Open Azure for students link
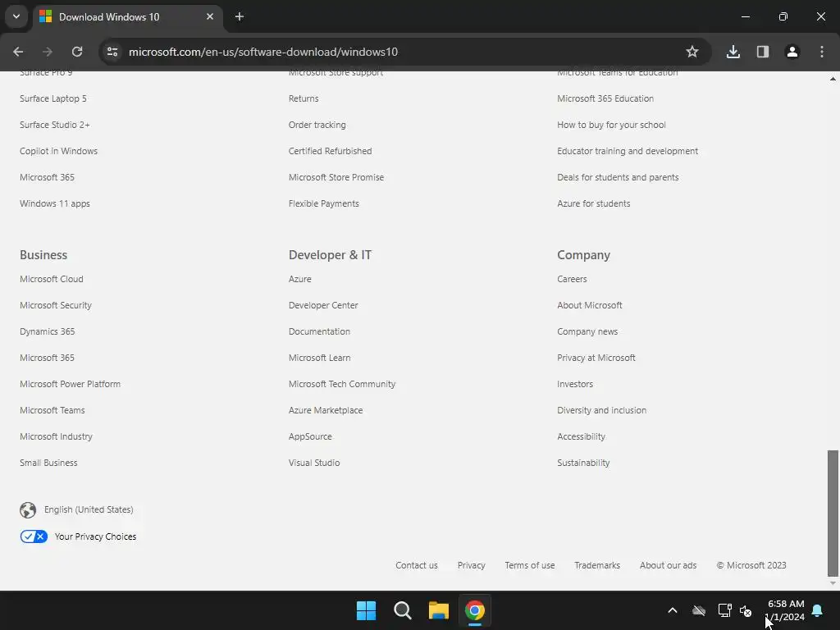The image size is (840, 630). [x=594, y=203]
